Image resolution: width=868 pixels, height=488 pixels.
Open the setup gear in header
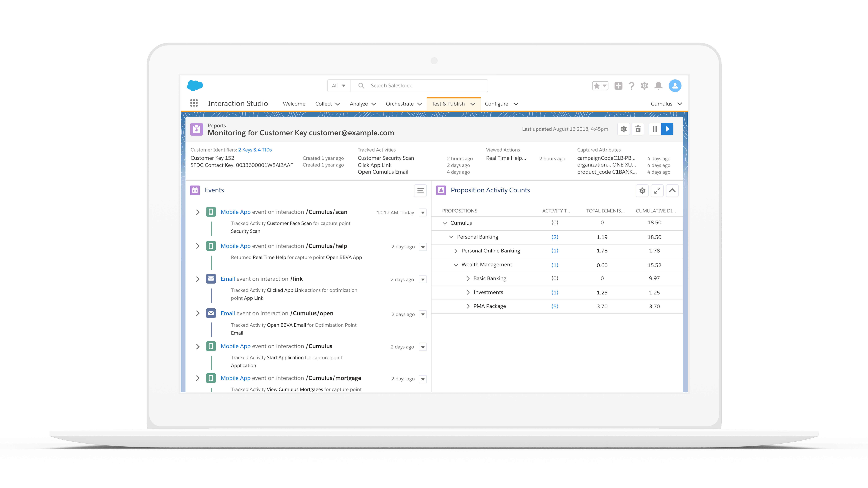(644, 86)
